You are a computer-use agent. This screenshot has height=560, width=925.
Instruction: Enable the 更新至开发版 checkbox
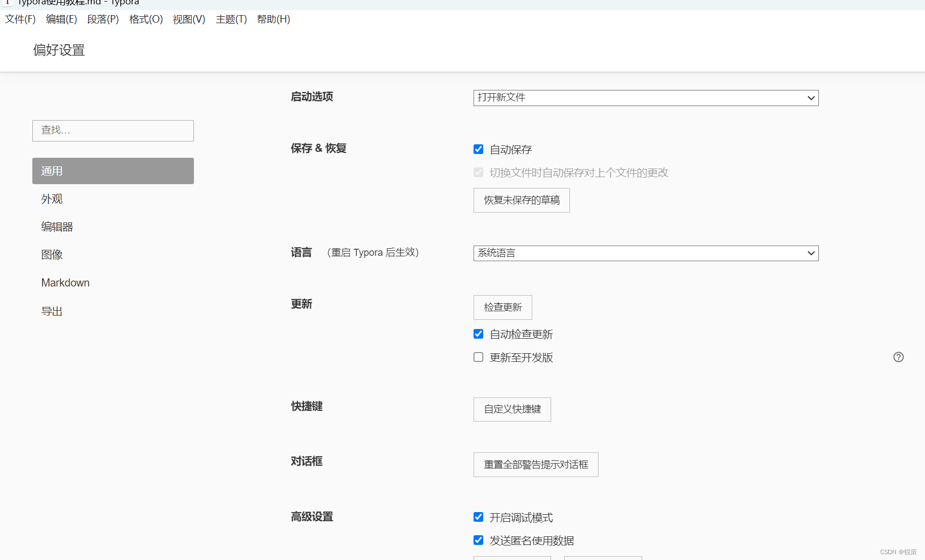478,357
